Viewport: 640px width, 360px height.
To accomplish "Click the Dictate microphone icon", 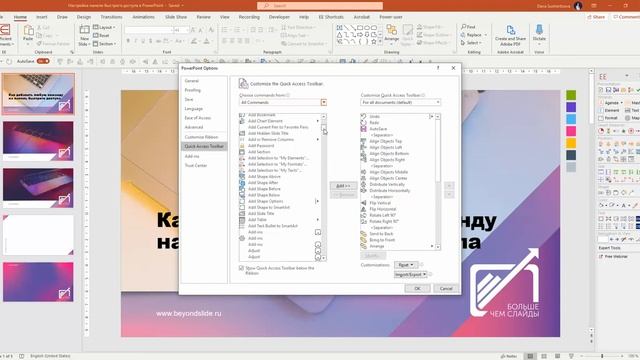I will (539, 30).
